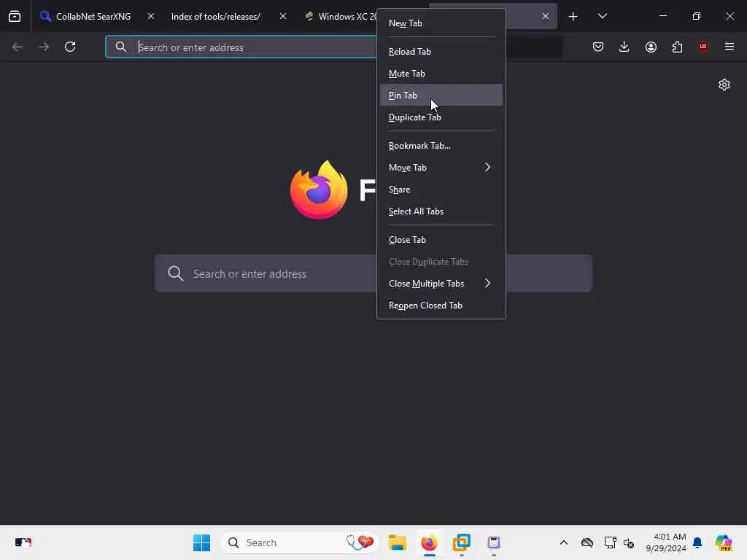Image resolution: width=747 pixels, height=560 pixels.
Task: Open a new tab with plus button
Action: [x=573, y=17]
